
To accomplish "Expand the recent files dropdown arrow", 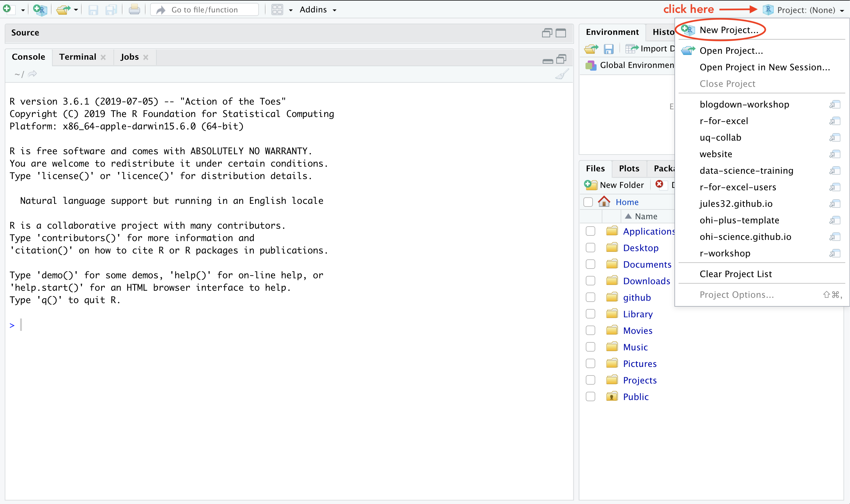I will click(76, 10).
